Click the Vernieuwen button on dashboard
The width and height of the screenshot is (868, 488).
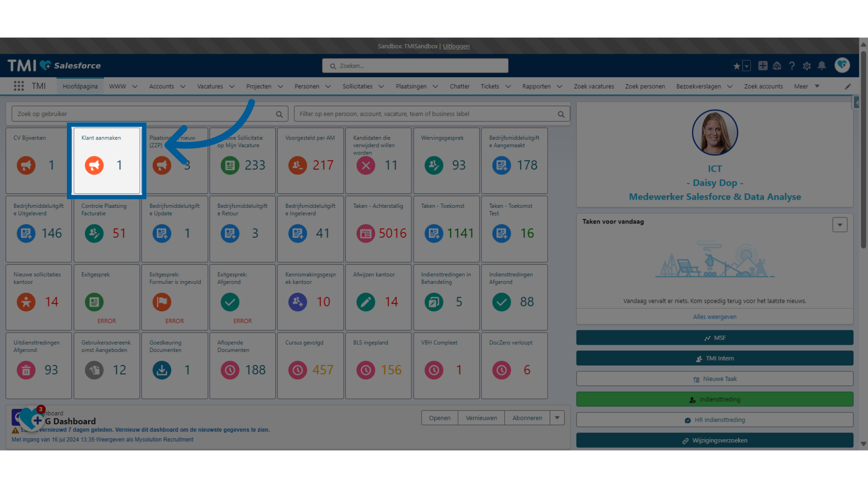(481, 418)
